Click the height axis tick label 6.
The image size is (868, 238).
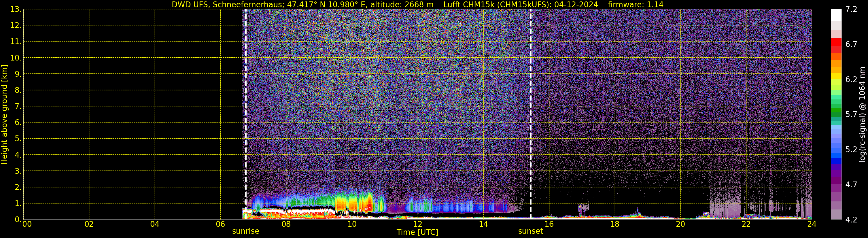[18, 122]
